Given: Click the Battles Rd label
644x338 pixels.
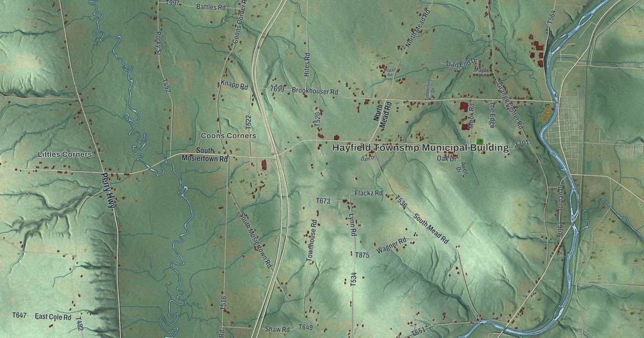Looking at the screenshot, I should click(x=211, y=7).
